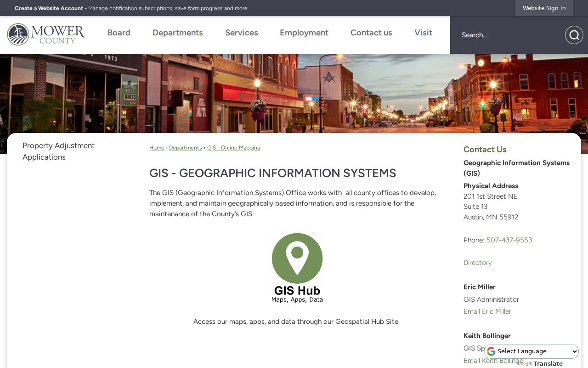Open the Departments menu
Viewport: 588px width, 368px height.
pos(178,33)
